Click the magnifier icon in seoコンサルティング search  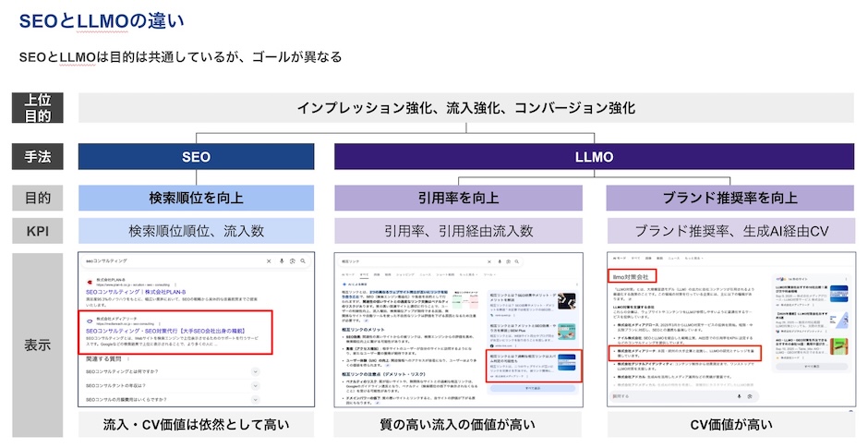[303, 260]
